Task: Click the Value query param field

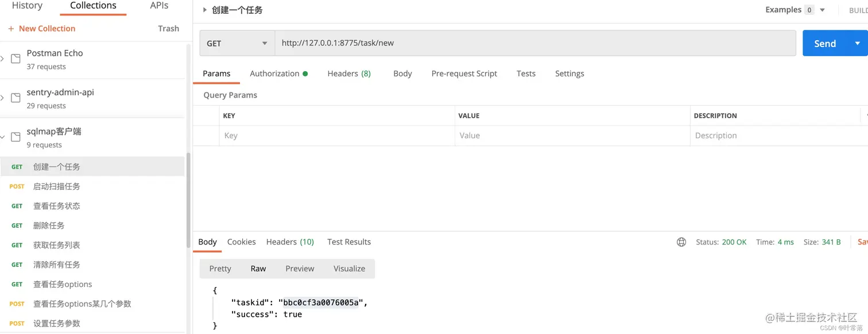Action: (572, 135)
